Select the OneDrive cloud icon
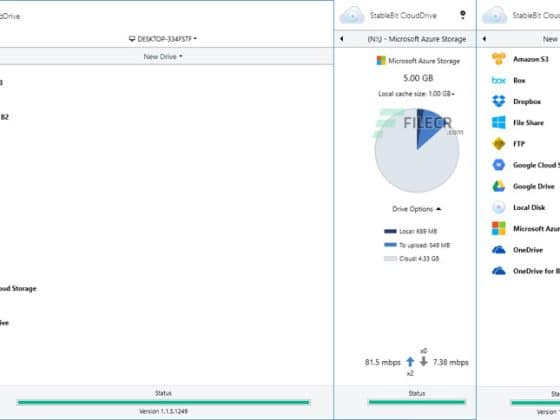This screenshot has width=560, height=420. coord(499,250)
